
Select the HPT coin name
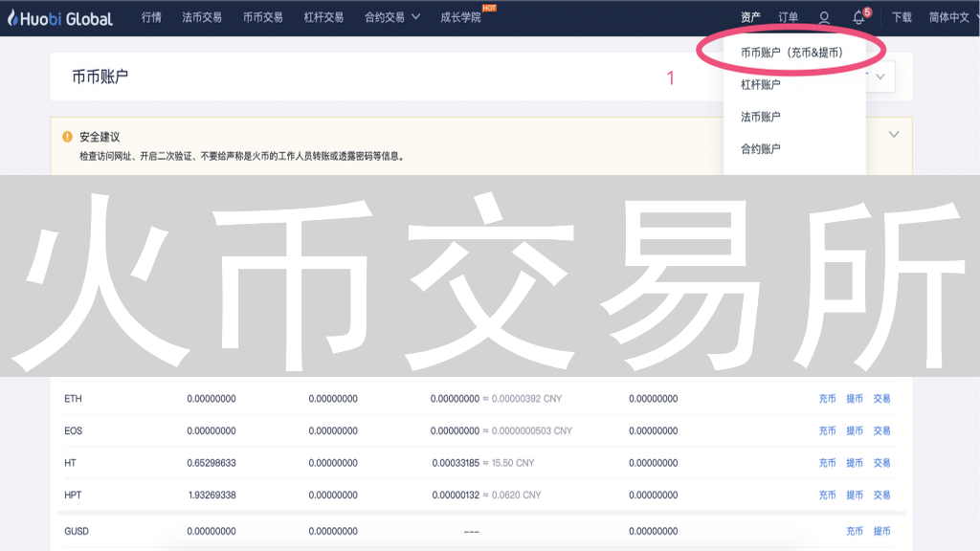point(73,495)
